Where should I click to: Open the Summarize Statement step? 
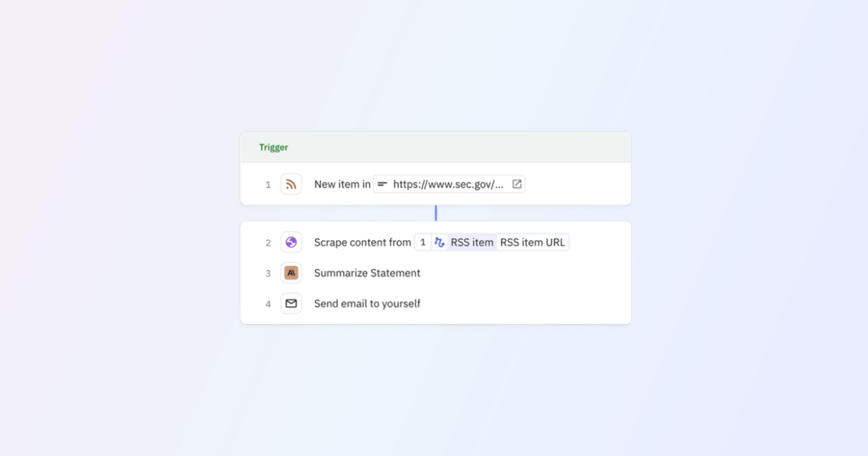click(367, 273)
